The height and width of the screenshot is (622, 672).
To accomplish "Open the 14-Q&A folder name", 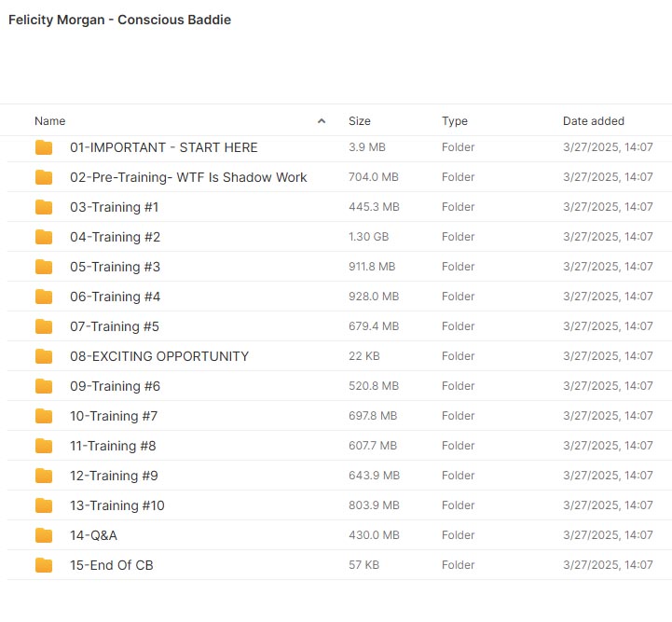I will [94, 535].
